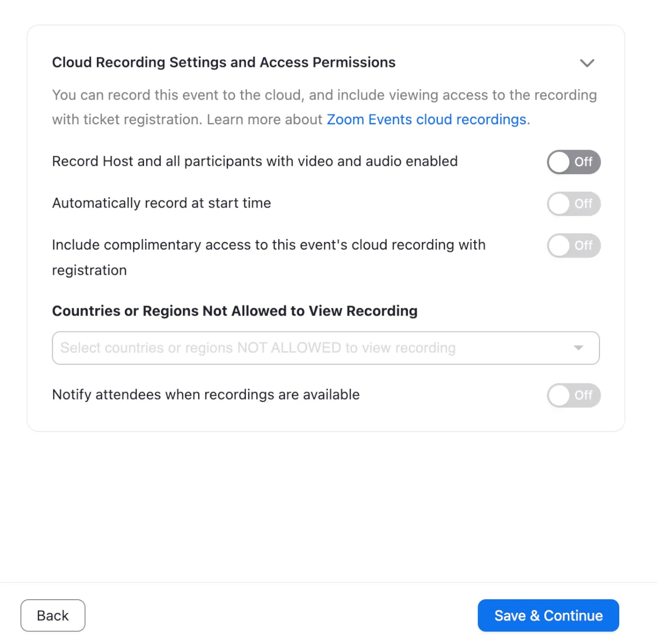Click the white knob on Automatically record switch
This screenshot has width=657, height=644.
pos(560,204)
